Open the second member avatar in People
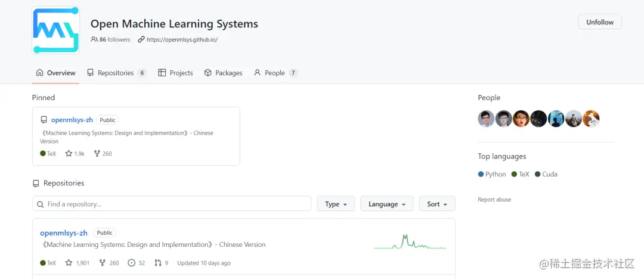The width and height of the screenshot is (644, 279). coord(503,119)
